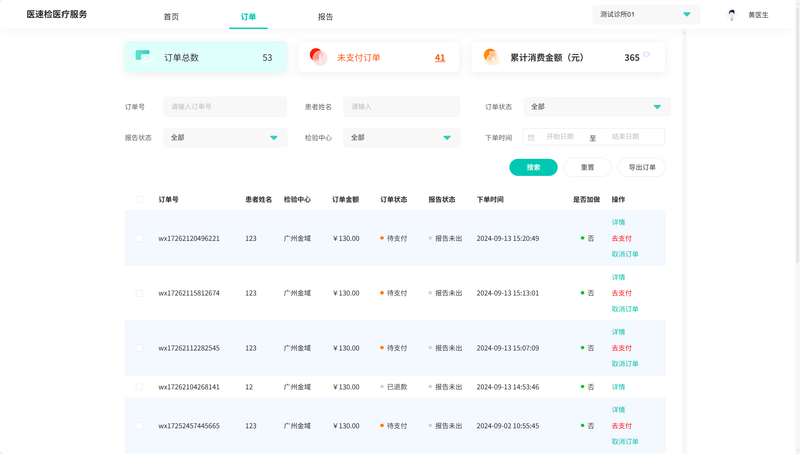800x454 pixels.
Task: Click the 医速检医疗服务 logo
Action: (x=57, y=15)
